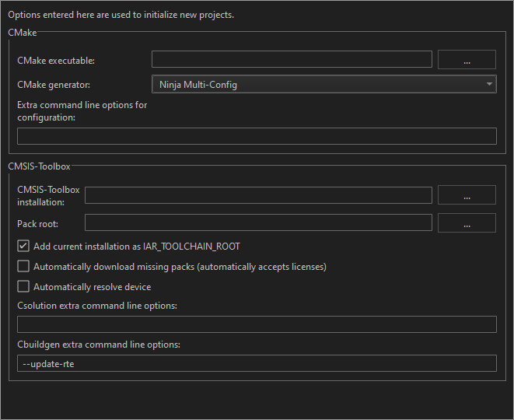Uncheck Add current installation as IAR_TOOLCHAIN_ROOT

(23, 247)
